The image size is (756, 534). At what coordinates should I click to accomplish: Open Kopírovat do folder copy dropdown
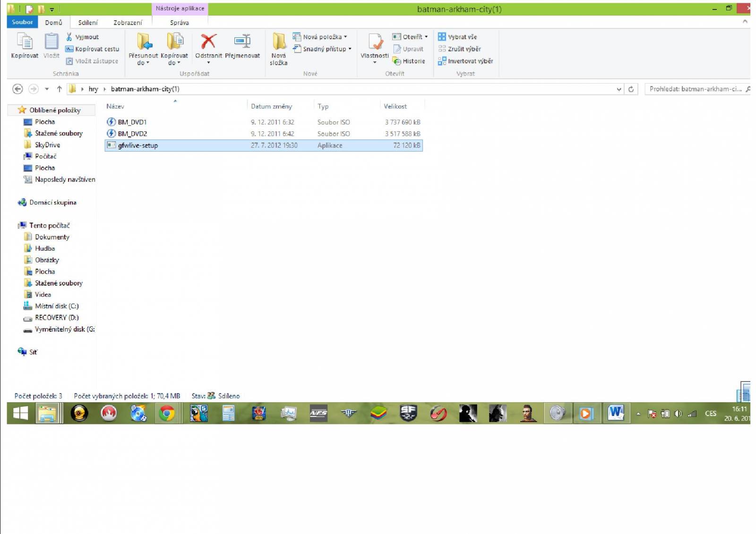pyautogui.click(x=174, y=49)
